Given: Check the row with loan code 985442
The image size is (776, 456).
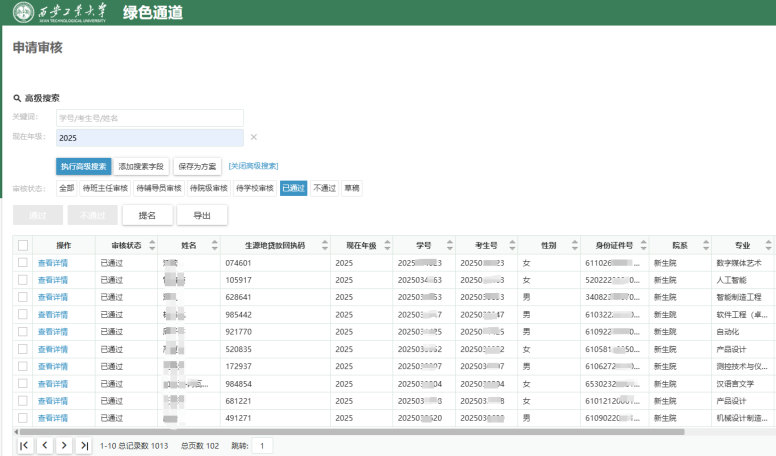Looking at the screenshot, I should point(23,314).
